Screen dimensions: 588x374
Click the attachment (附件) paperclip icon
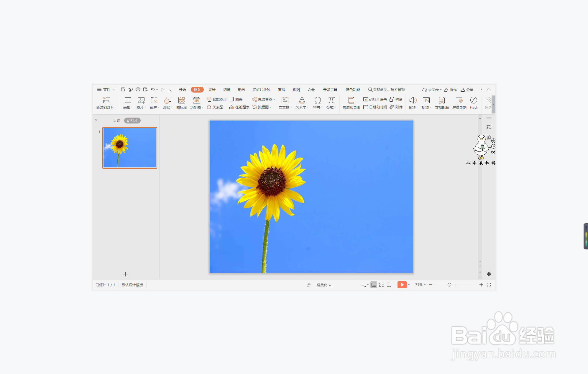[x=392, y=107]
